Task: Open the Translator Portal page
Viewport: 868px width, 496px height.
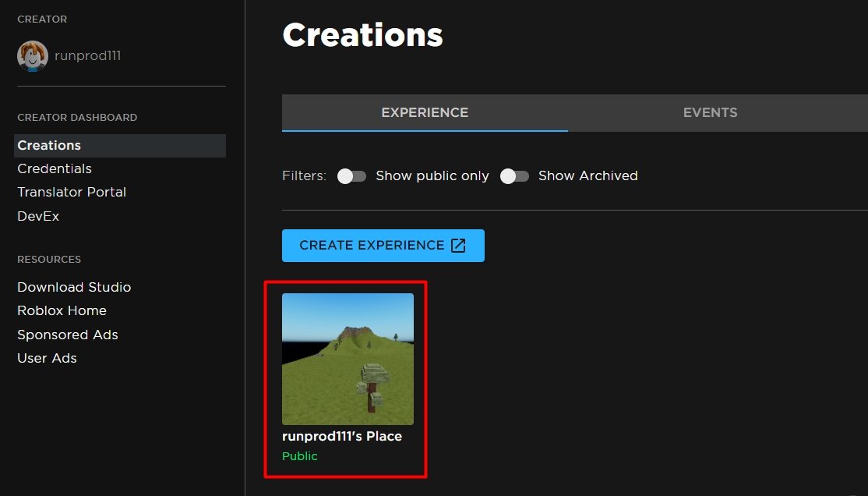Action: [x=72, y=192]
